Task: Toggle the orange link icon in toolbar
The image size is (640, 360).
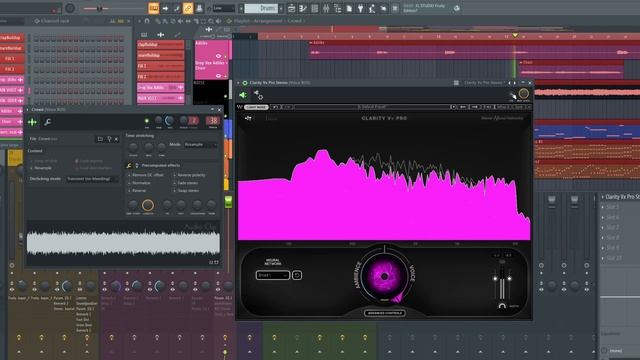Action: tap(188, 8)
